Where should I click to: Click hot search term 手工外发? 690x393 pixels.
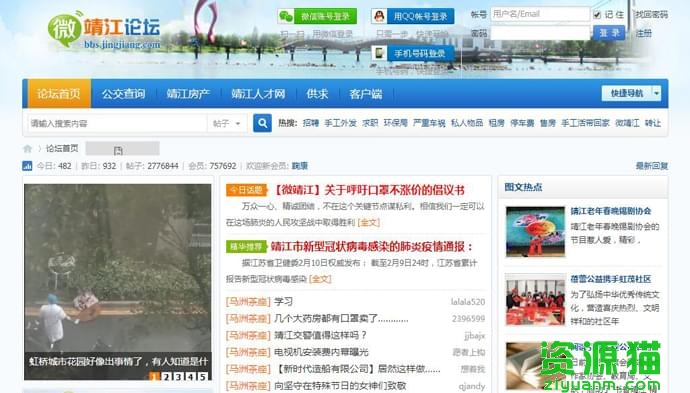click(x=341, y=123)
